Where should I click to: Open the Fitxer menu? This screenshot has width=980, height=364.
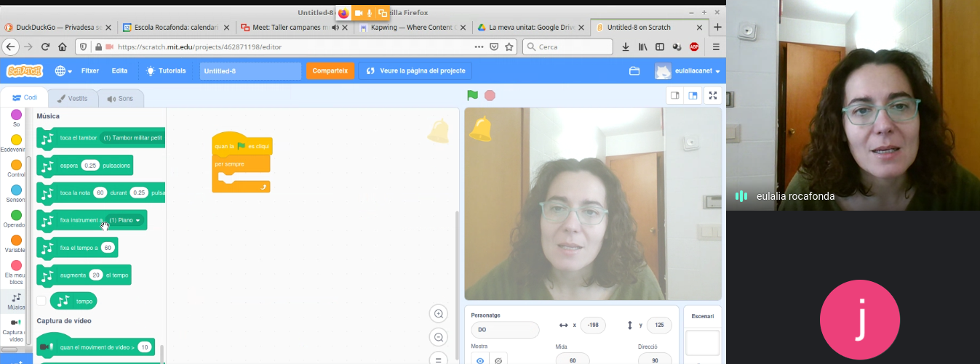pos(90,71)
